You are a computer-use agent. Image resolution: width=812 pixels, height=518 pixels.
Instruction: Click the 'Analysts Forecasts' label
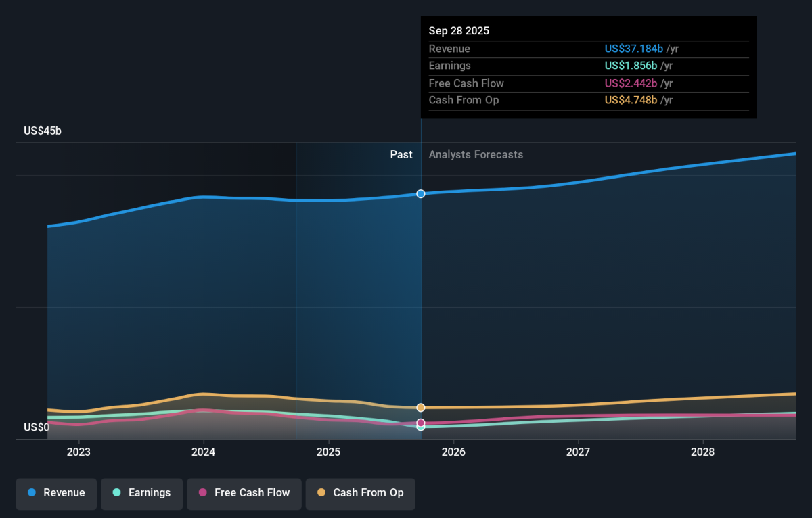476,155
